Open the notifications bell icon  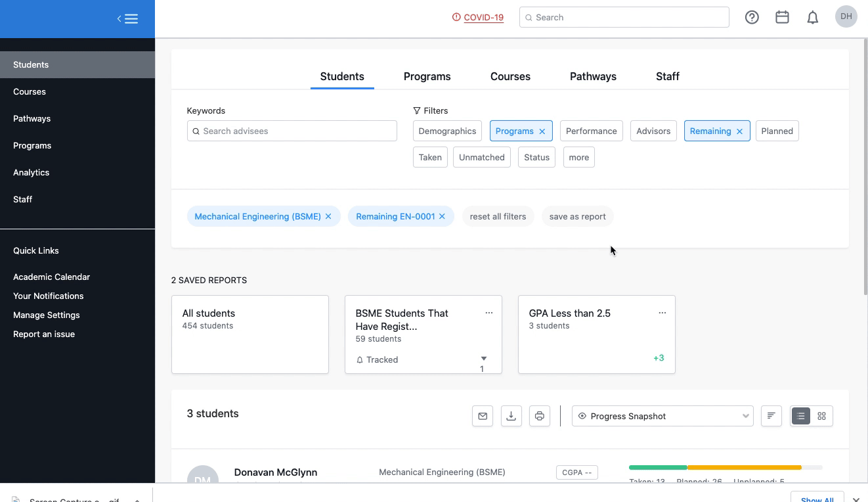[x=812, y=18]
